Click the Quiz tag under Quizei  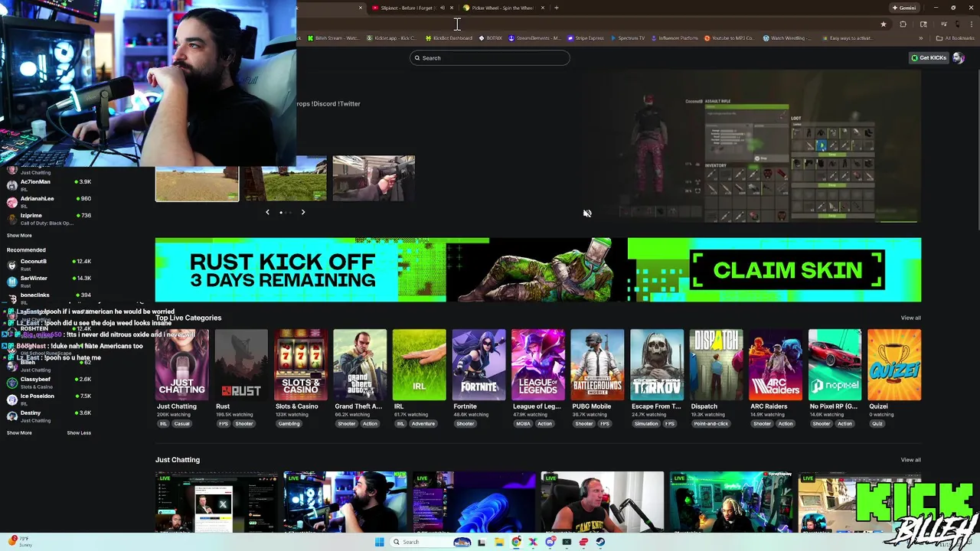[x=877, y=424]
